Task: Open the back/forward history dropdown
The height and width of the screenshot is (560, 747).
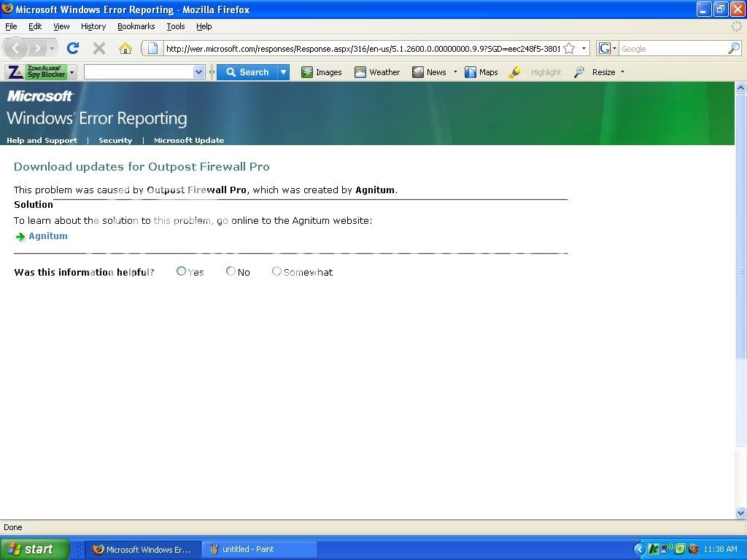Action: pos(52,48)
